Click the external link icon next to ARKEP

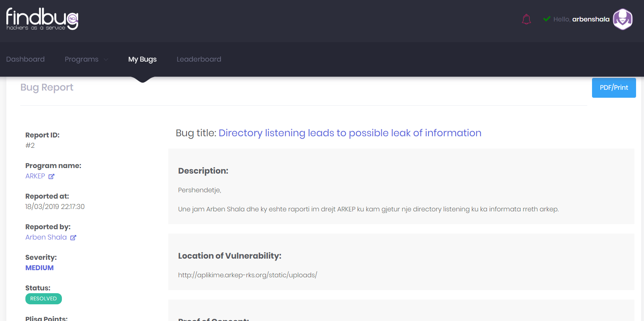52,176
